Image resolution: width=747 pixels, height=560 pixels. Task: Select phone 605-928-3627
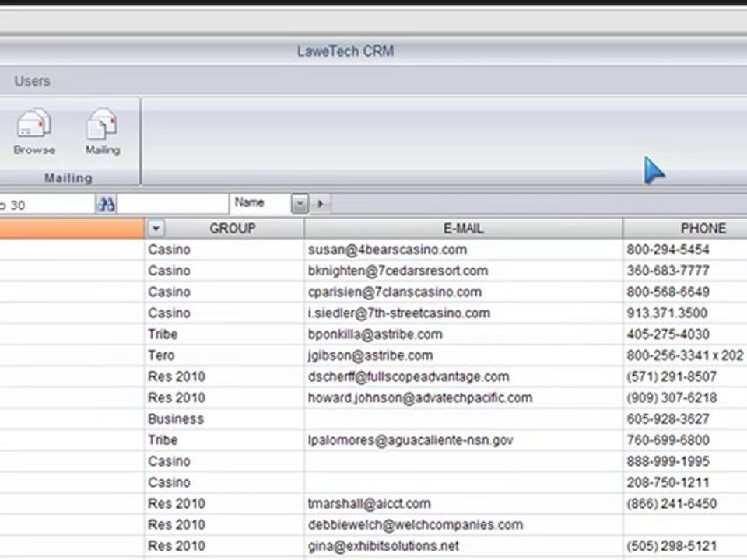coord(668,419)
